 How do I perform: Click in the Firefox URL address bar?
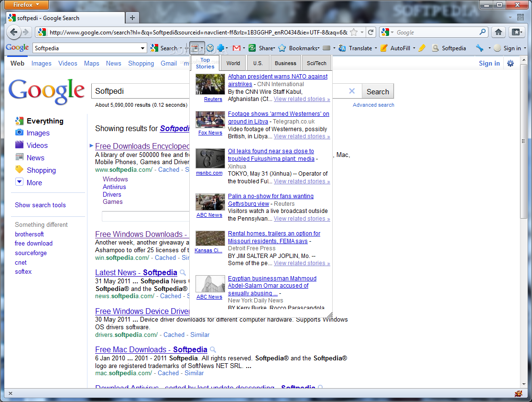coord(198,32)
